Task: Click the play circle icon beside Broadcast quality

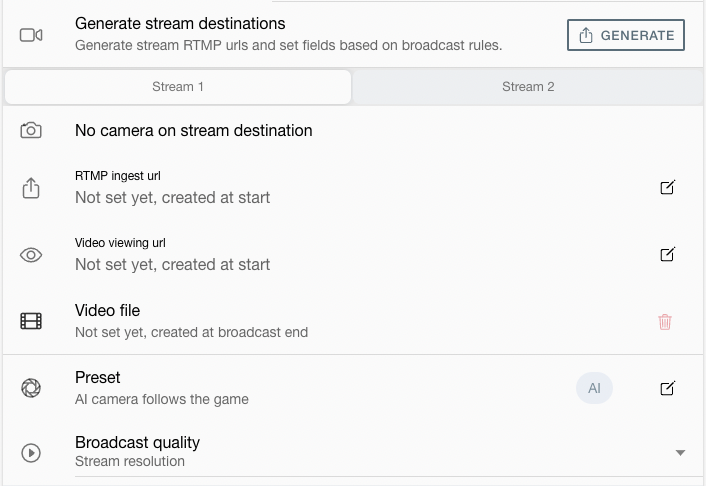Action: (31, 453)
